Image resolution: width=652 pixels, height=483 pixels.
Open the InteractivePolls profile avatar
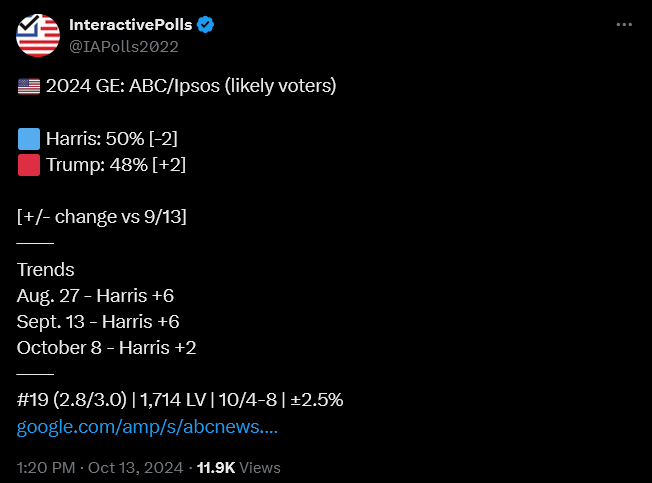pos(38,35)
